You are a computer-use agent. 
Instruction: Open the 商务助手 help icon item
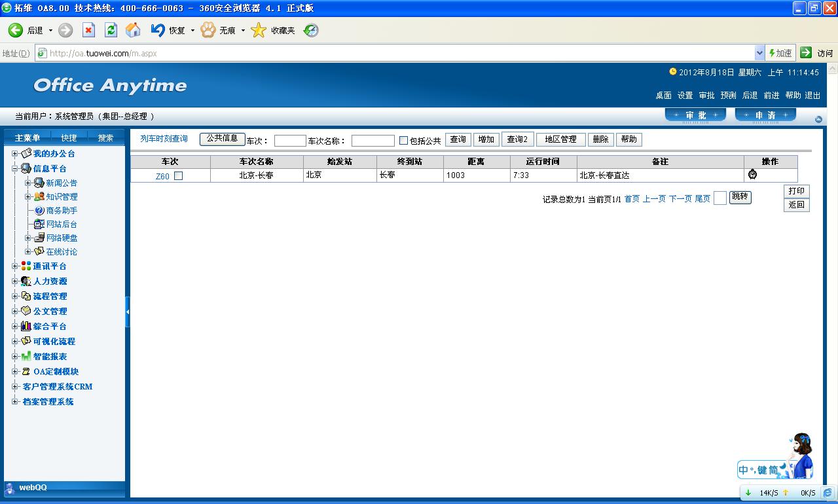[x=39, y=211]
